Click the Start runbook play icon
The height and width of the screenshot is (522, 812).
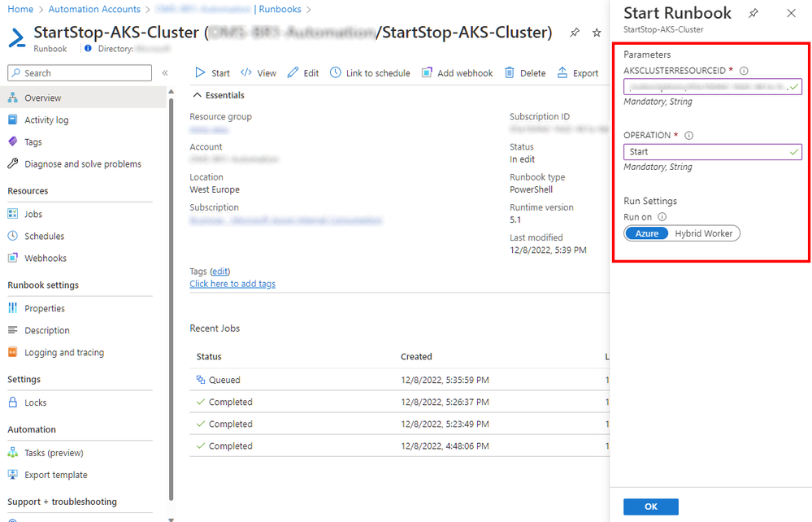(200, 72)
